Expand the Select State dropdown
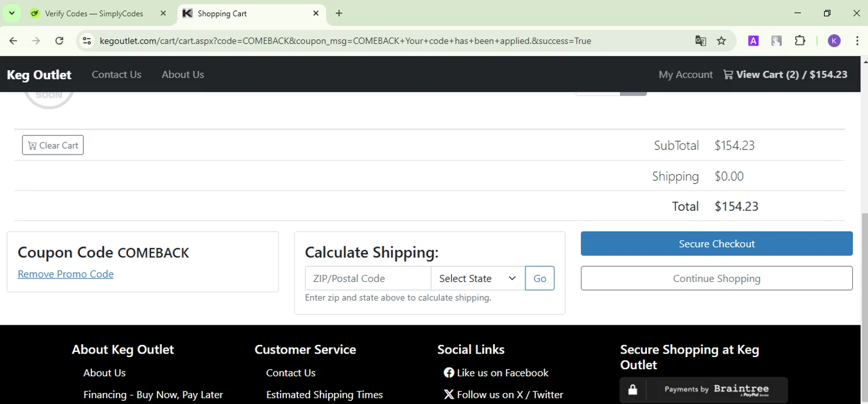The width and height of the screenshot is (868, 404). (478, 278)
